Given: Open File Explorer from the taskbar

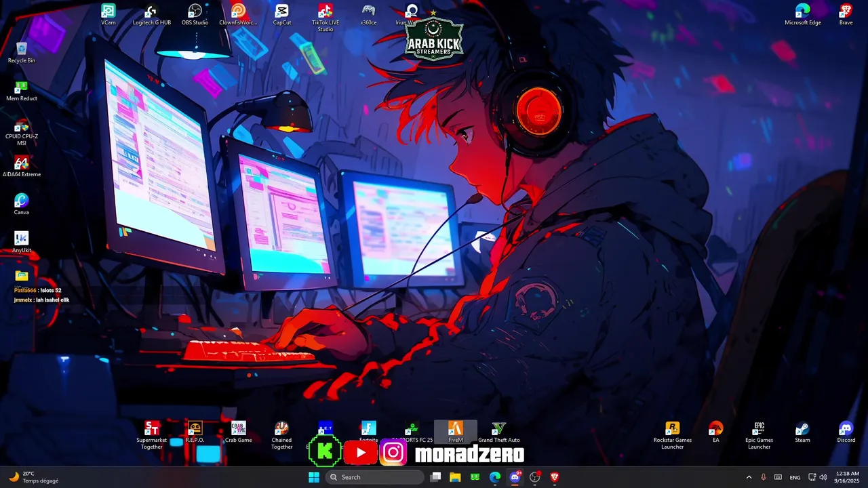Looking at the screenshot, I should [x=455, y=477].
